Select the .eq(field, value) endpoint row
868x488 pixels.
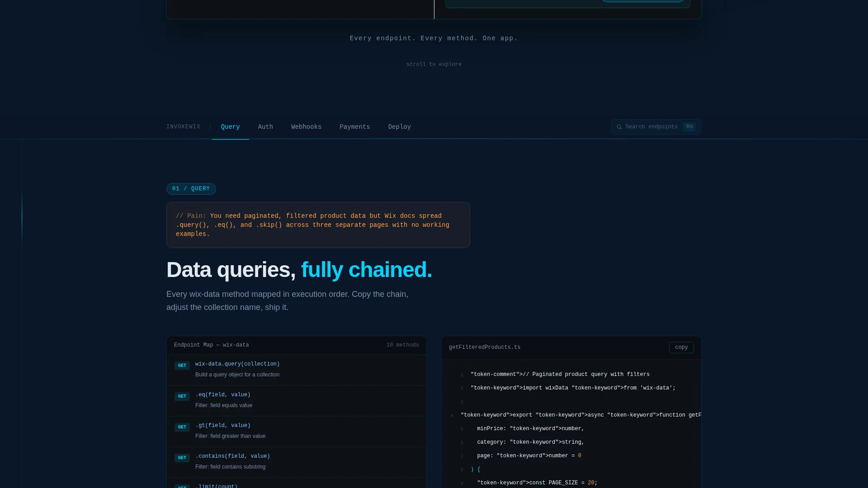point(296,401)
